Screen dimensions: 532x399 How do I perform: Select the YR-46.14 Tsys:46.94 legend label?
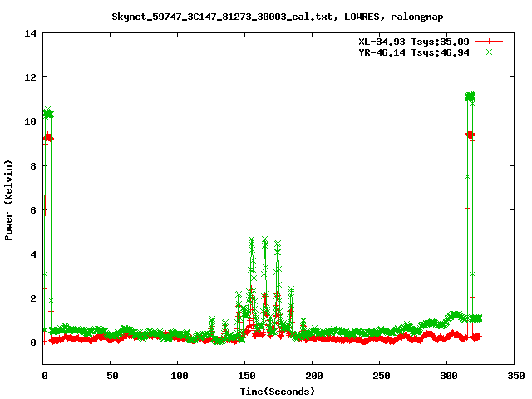click(413, 52)
